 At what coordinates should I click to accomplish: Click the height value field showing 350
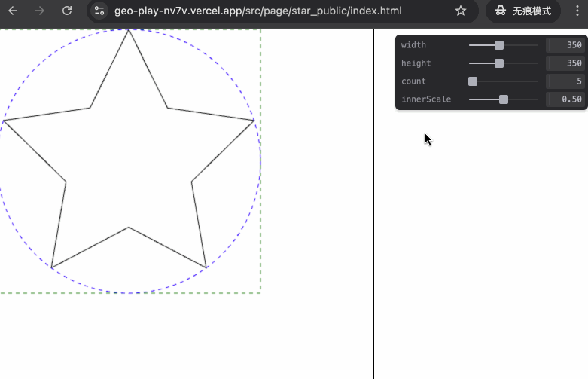[x=565, y=63]
